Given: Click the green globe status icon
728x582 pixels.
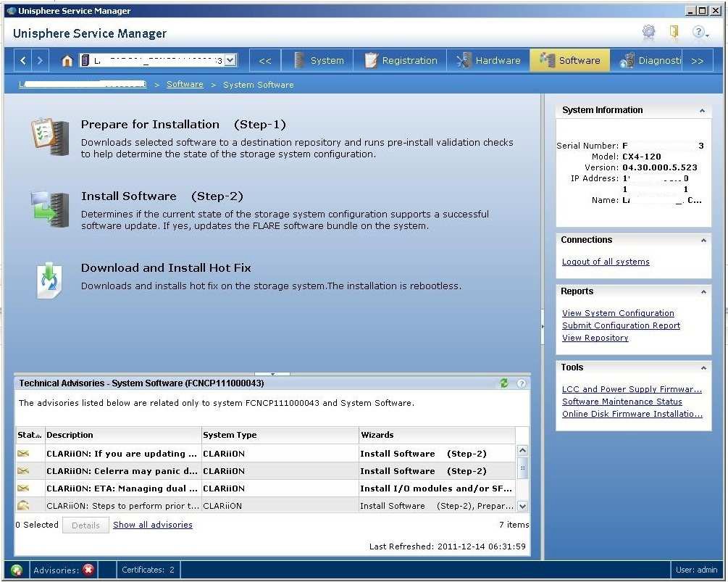Looking at the screenshot, I should click(x=17, y=570).
